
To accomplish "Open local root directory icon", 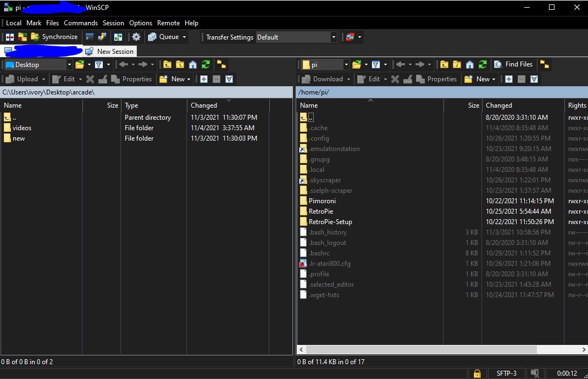I will click(x=180, y=65).
